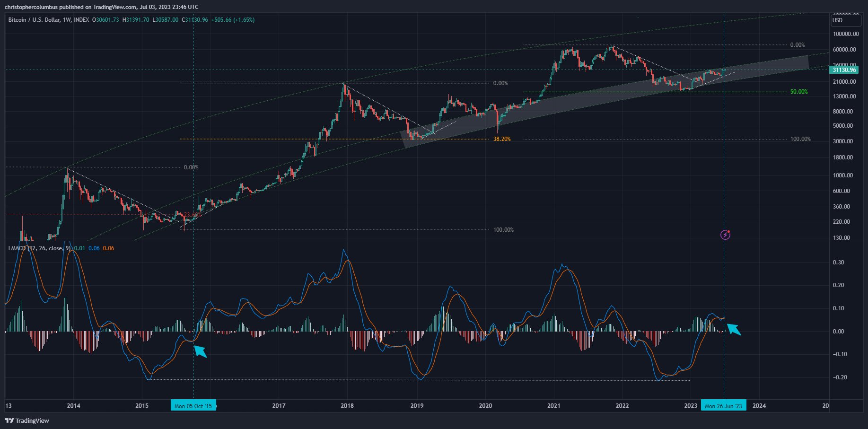Click the 0.00% label near 60000 level
The height and width of the screenshot is (429, 868).
(797, 45)
